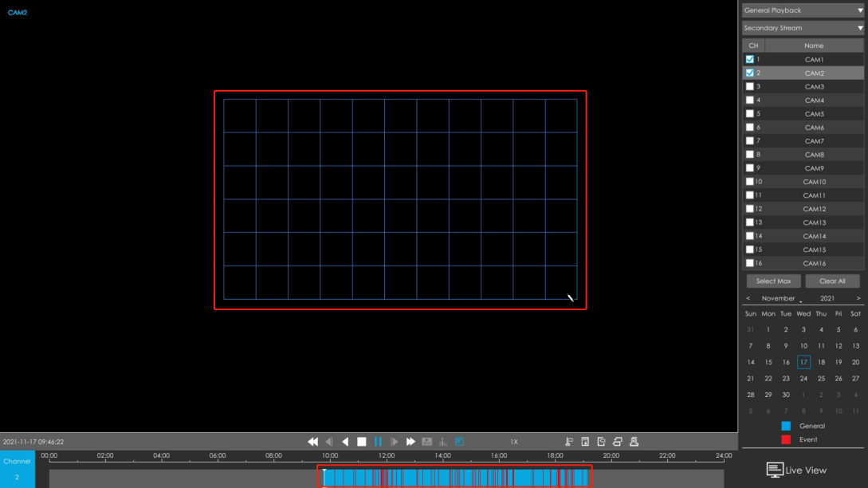The image size is (868, 488).
Task: Open the 2021 year selector
Action: coord(827,298)
